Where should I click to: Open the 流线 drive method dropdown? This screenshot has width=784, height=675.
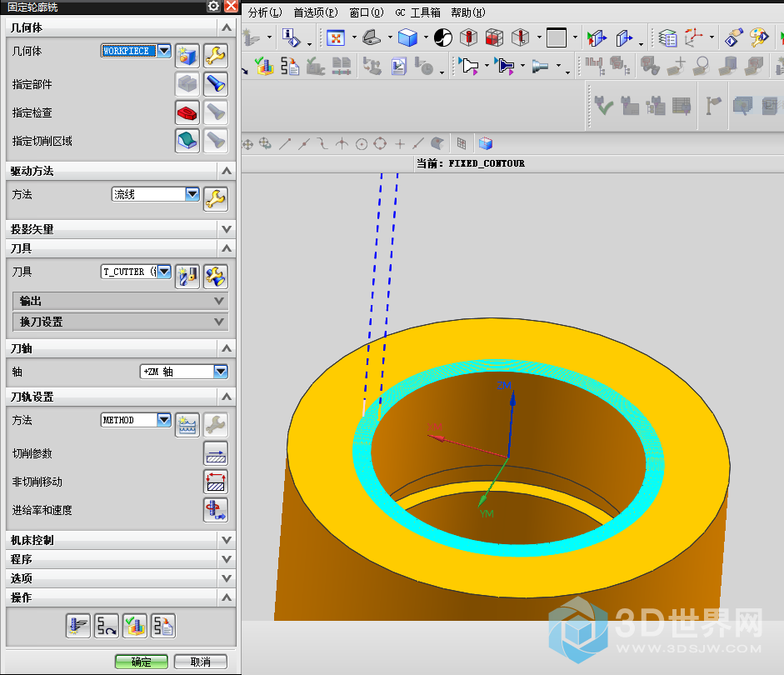(192, 194)
